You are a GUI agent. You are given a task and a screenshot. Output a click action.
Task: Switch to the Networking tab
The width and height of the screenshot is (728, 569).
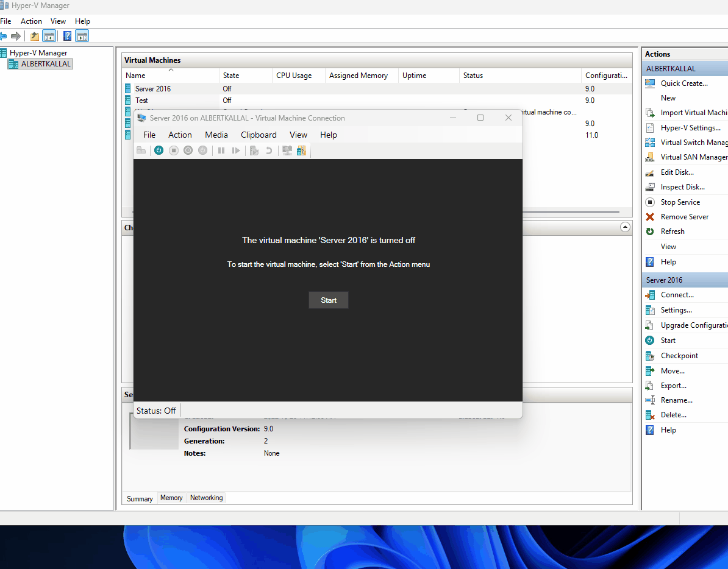pyautogui.click(x=206, y=498)
